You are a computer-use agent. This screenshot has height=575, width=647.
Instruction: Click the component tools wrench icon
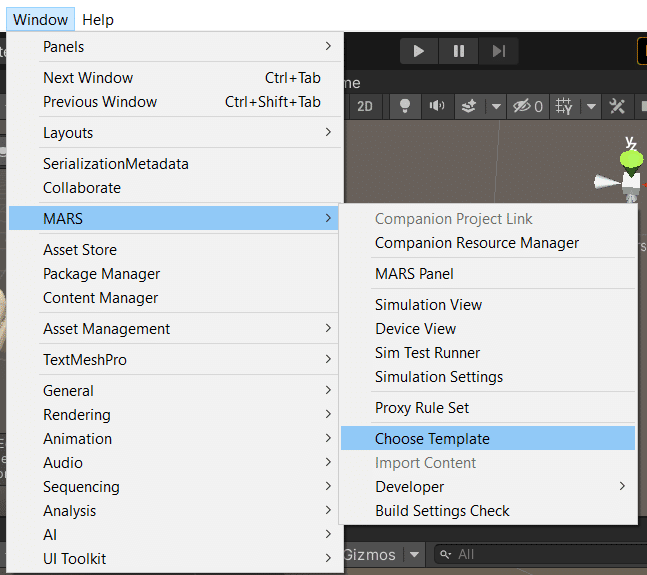point(618,106)
